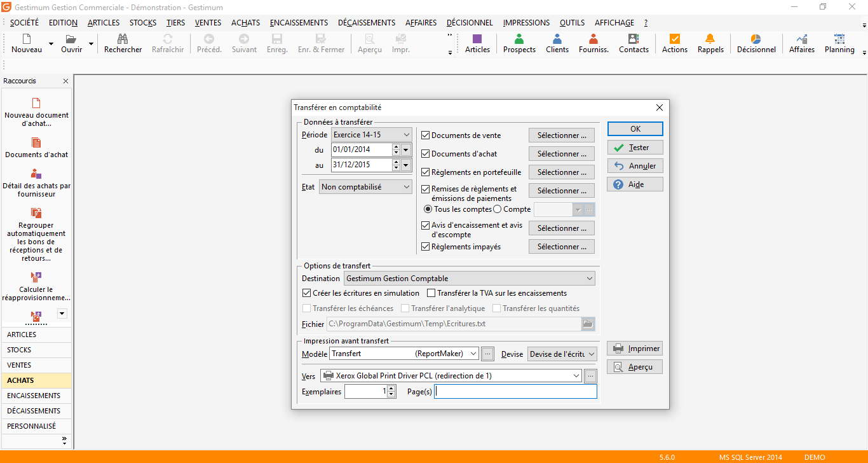Select the Compte radio button
Screen dimensions: 868x463
(x=498, y=209)
